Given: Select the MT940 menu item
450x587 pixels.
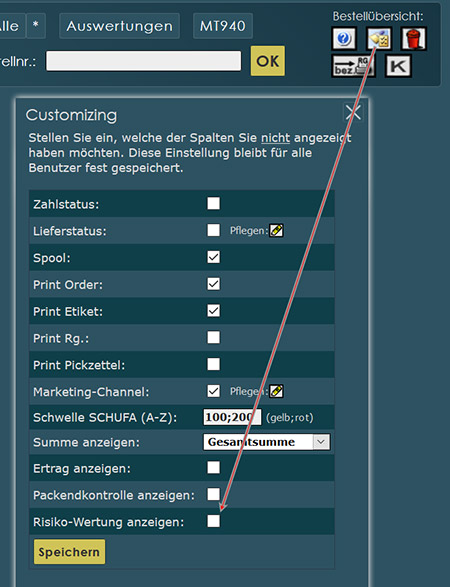Looking at the screenshot, I should click(223, 26).
